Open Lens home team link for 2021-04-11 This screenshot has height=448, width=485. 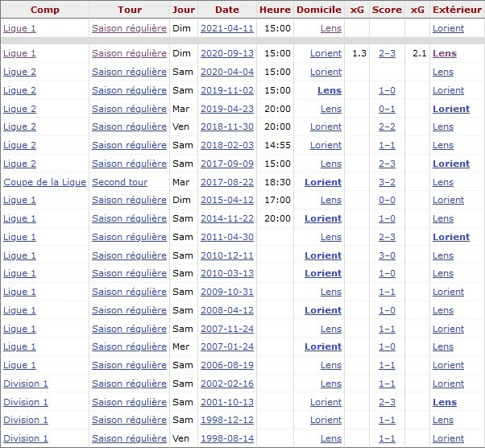(x=331, y=28)
